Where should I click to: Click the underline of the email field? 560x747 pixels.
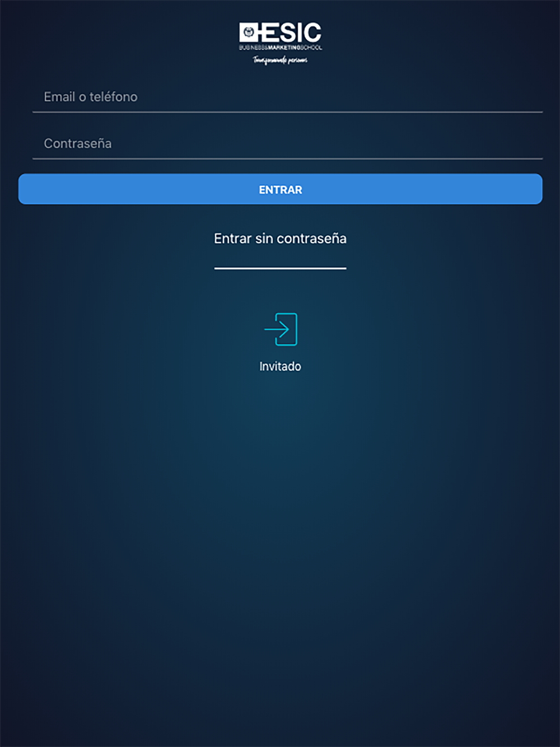(x=288, y=112)
